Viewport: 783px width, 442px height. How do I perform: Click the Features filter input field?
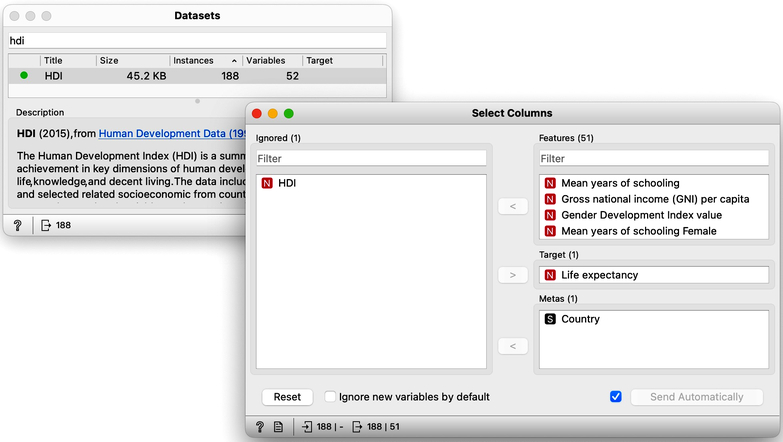click(654, 158)
